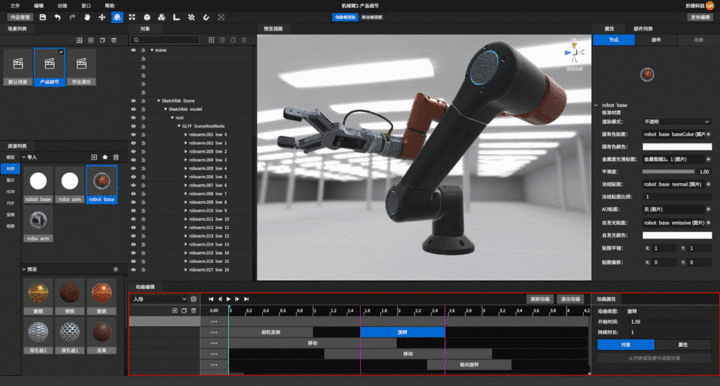Click the delete scene icon in scene list
720x386 pixels.
click(114, 40)
